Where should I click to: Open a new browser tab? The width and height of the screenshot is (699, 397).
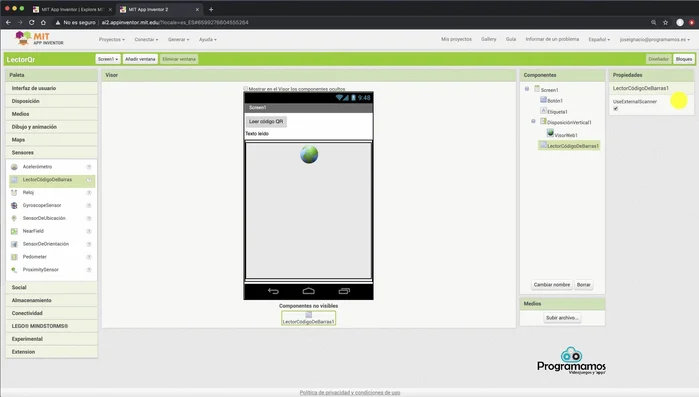(211, 9)
